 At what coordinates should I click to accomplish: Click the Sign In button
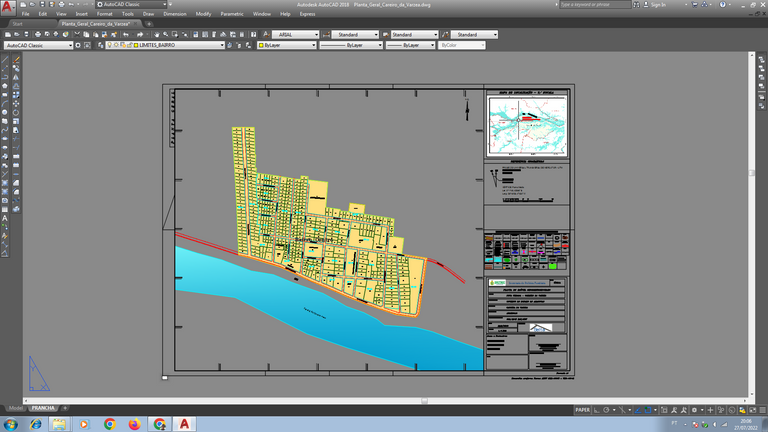[x=657, y=4]
